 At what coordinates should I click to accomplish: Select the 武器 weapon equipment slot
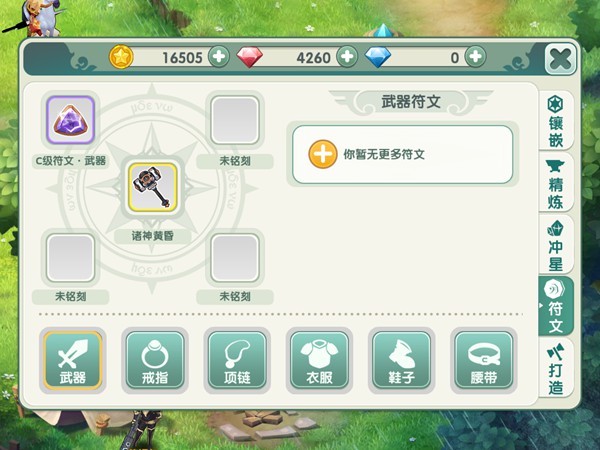point(72,360)
